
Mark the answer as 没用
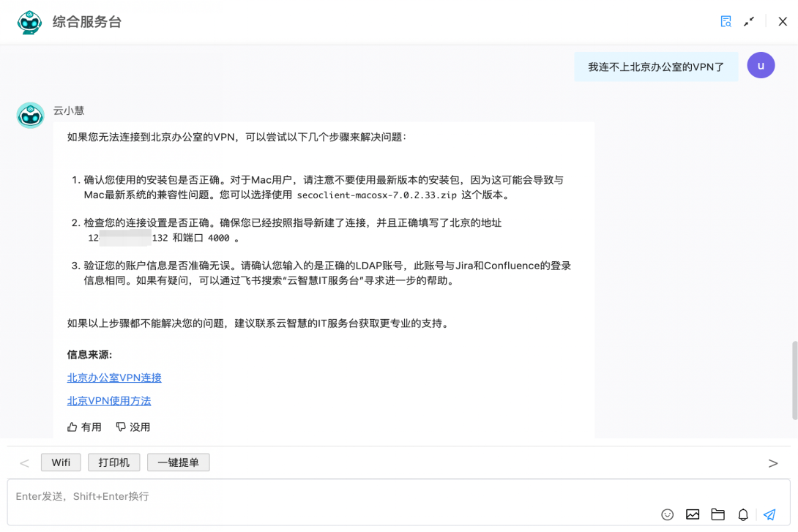133,427
